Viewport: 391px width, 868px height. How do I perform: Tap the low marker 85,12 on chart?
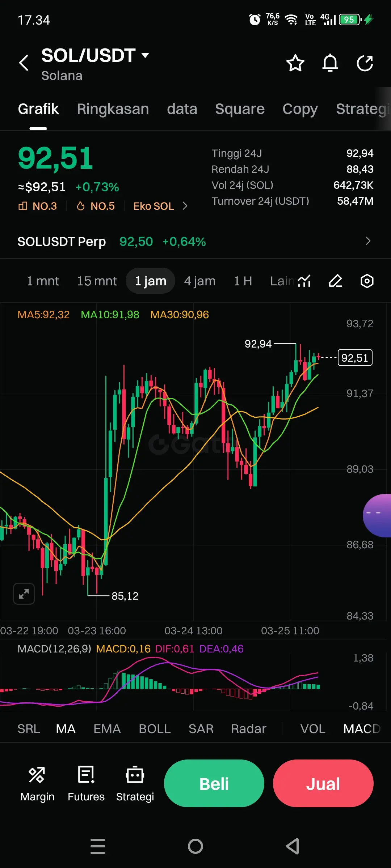click(125, 596)
